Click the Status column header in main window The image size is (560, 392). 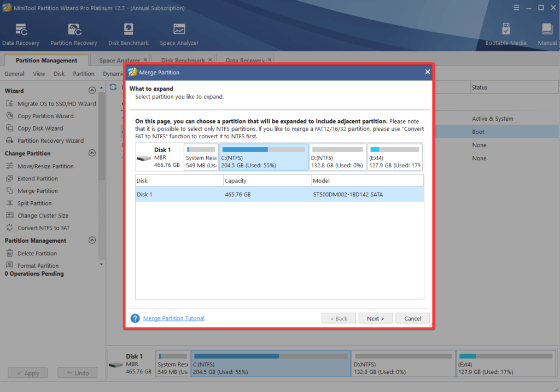click(514, 87)
